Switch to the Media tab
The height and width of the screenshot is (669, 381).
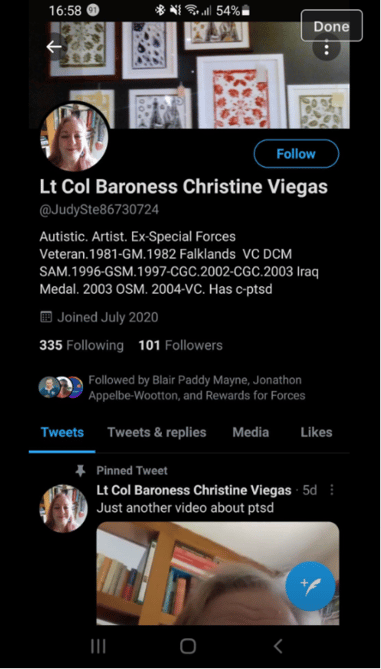click(251, 432)
